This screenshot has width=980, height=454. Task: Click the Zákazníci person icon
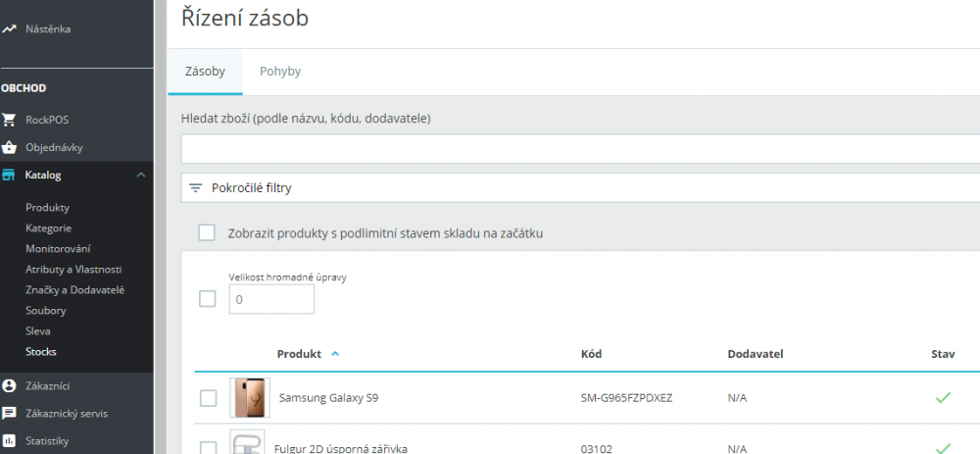9,385
